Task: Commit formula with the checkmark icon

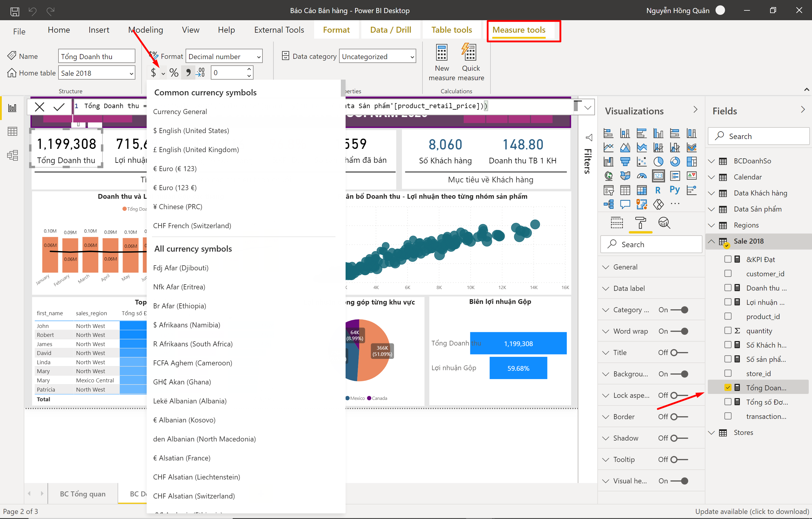Action: click(x=59, y=107)
